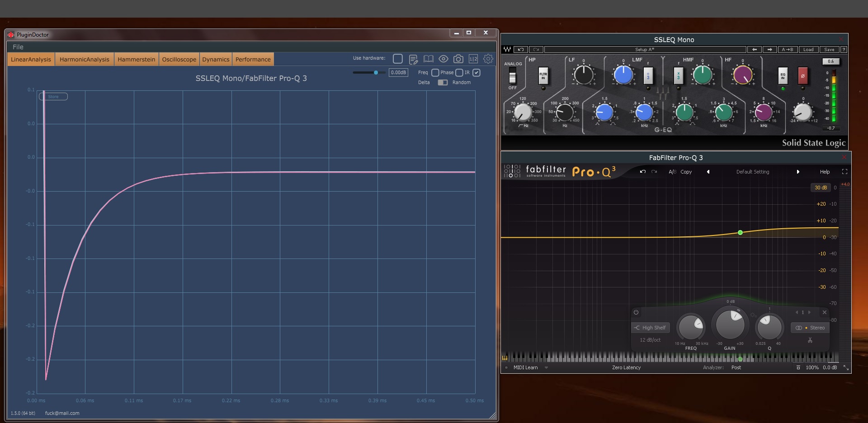Open the Oscilloscope tab

point(179,59)
